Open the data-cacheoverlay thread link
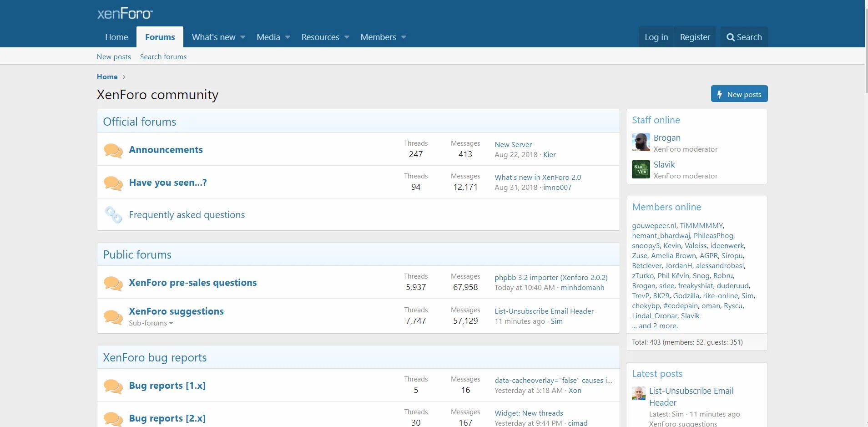The height and width of the screenshot is (427, 868). 553,380
